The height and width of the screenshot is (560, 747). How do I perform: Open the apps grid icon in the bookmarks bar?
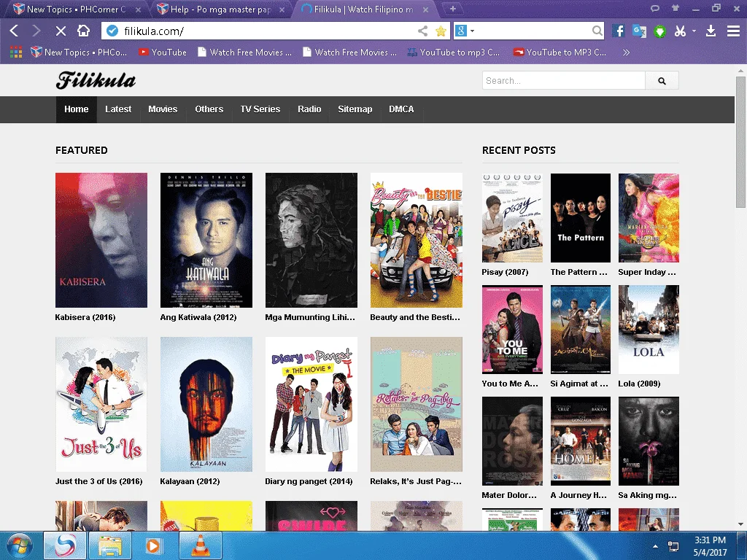pos(16,52)
